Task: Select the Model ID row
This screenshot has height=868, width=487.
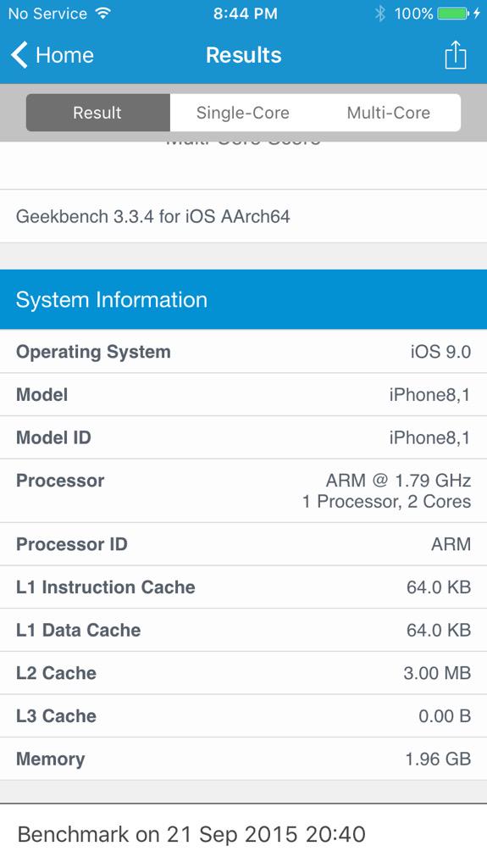Action: (244, 437)
